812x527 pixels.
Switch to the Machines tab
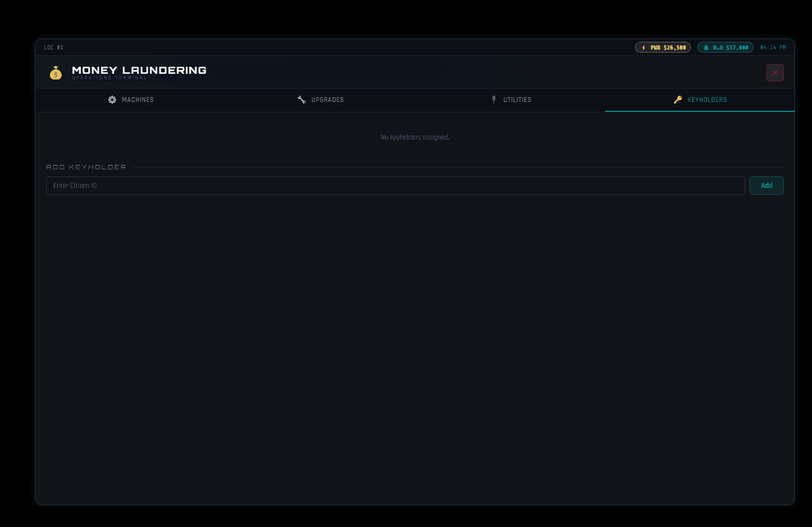130,100
